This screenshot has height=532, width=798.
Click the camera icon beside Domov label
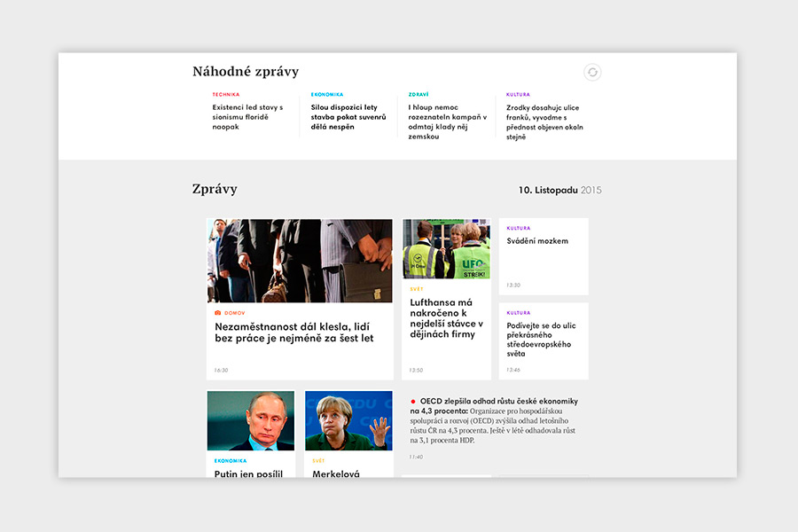[x=218, y=313]
